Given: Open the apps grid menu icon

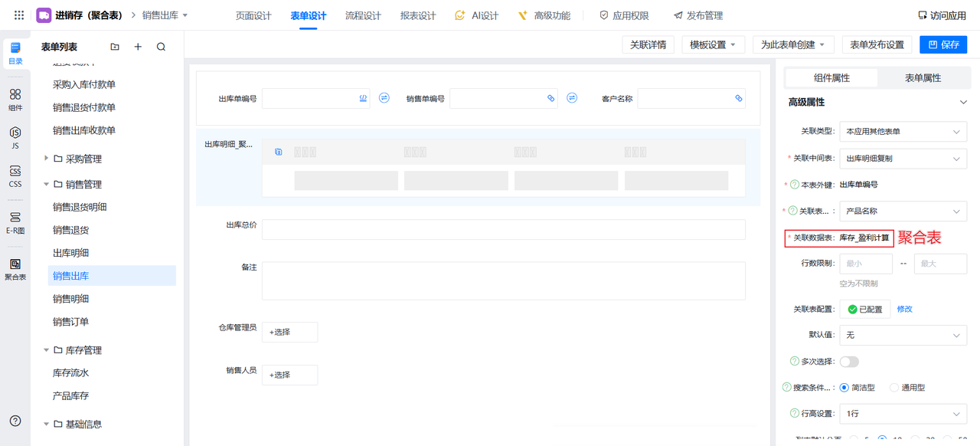Looking at the screenshot, I should 19,15.
